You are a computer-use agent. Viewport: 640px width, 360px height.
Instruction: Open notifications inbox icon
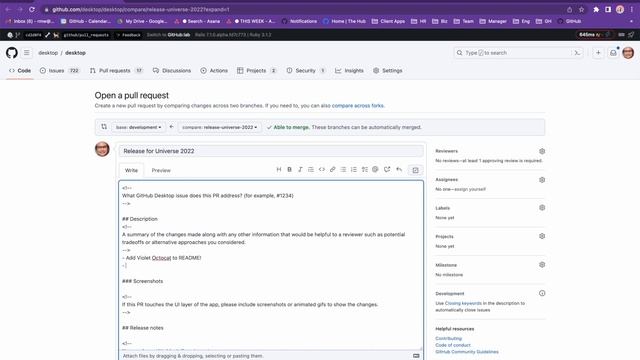click(x=613, y=53)
